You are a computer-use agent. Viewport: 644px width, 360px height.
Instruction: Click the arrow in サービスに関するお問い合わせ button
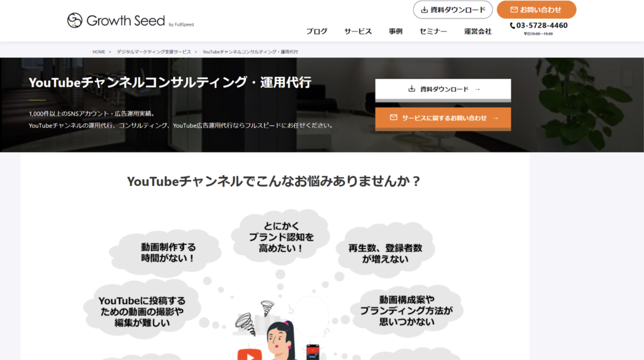click(x=496, y=118)
